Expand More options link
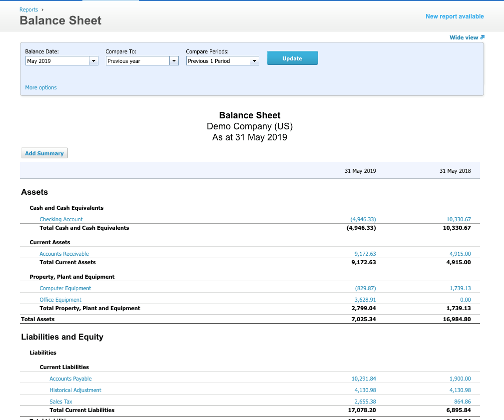Screen dimensions: 504x420 pyautogui.click(x=41, y=87)
